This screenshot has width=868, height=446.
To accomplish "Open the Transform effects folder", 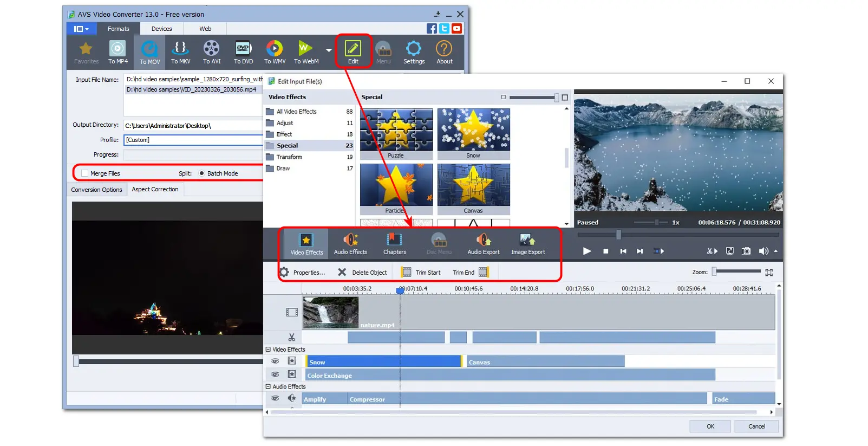I will (309, 157).
